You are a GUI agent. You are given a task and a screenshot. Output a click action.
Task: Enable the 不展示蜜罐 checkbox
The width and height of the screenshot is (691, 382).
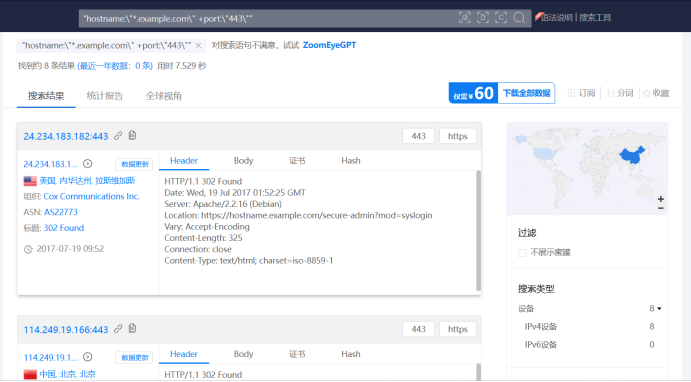point(522,253)
